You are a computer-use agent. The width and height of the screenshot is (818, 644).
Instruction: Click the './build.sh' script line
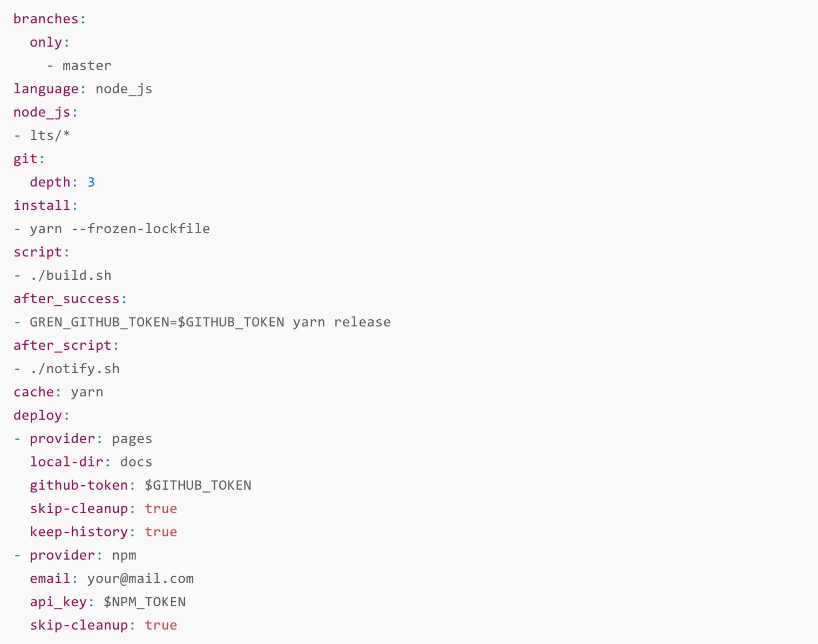tap(70, 275)
